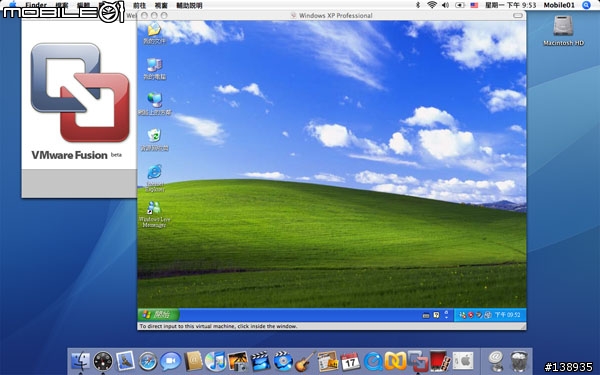Launch iTunes from the Dock
600x375 pixels.
215,361
